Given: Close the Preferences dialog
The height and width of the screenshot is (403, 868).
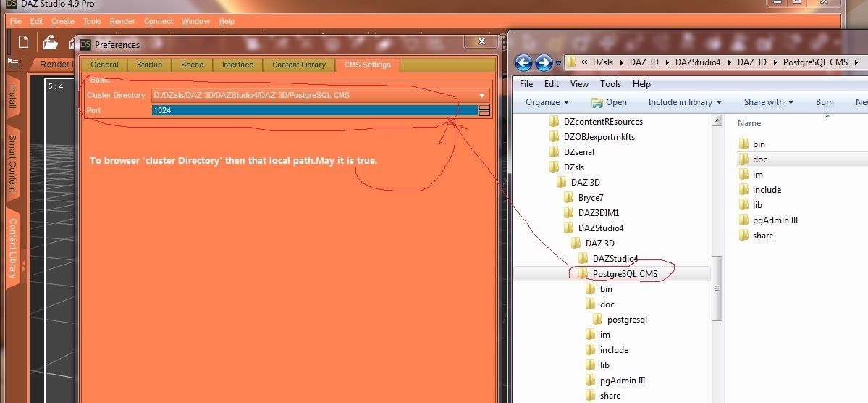Looking at the screenshot, I should [481, 41].
